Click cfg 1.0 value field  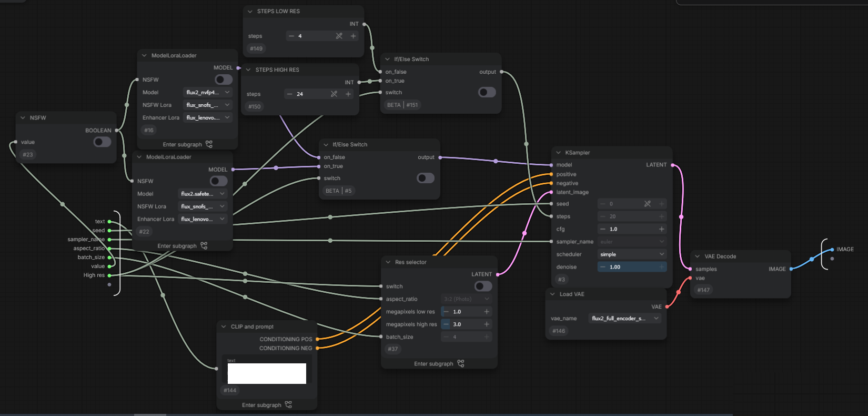[632, 229]
